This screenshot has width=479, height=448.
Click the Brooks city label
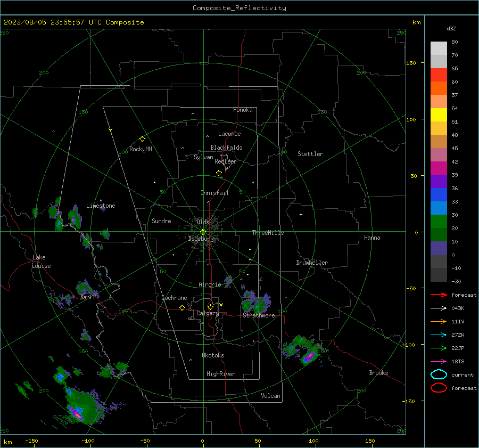click(x=378, y=373)
